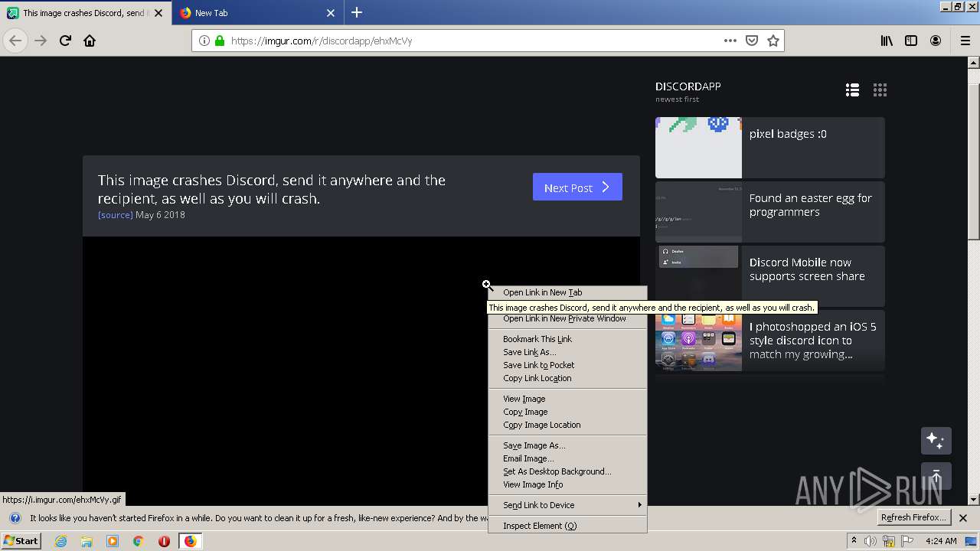Show hidden system tray icons
Screen dimensions: 980x551
(854, 541)
